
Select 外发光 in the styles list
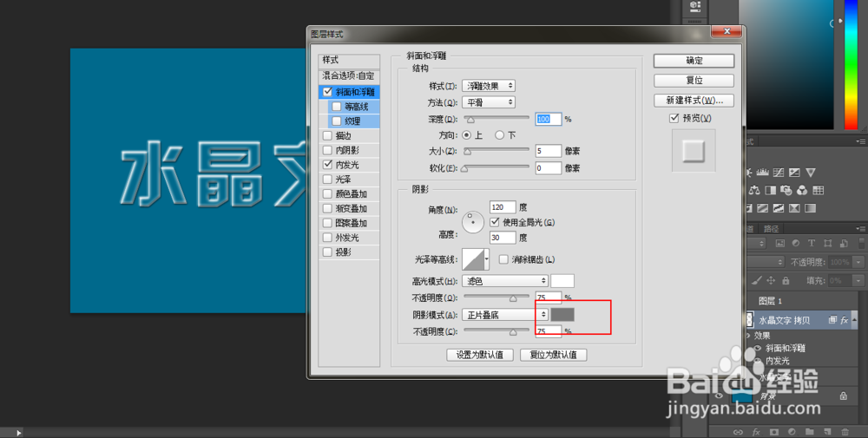click(349, 238)
